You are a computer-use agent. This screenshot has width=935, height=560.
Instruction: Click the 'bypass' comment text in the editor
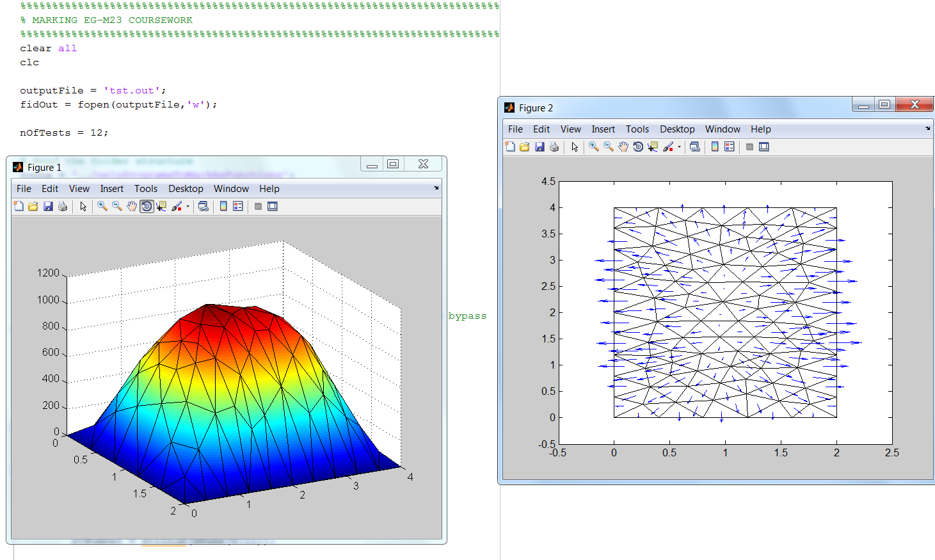coord(467,316)
